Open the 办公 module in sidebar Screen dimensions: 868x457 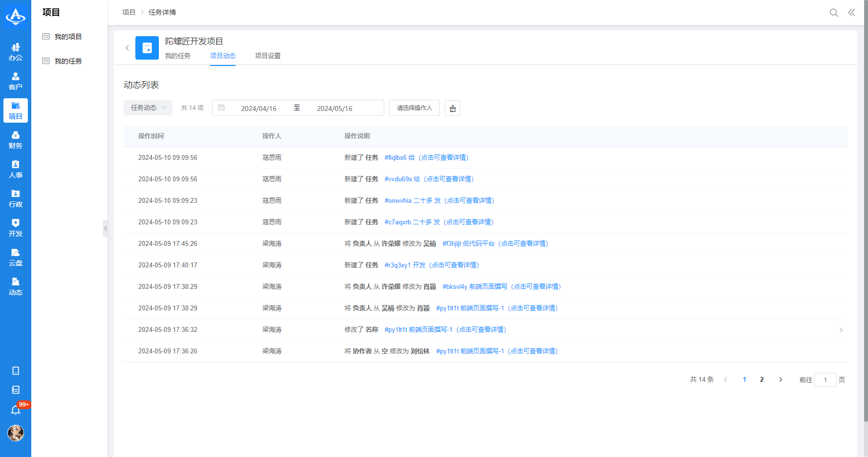coord(16,52)
